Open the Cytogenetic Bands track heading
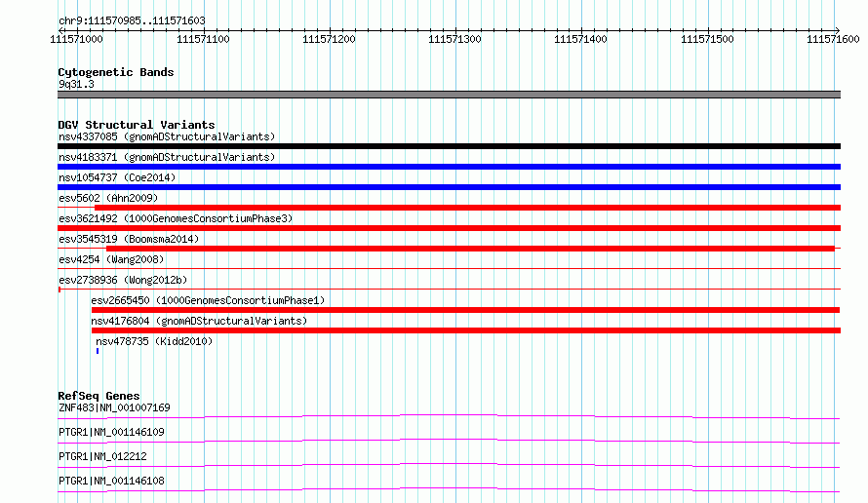This screenshot has width=868, height=503. pos(116,72)
